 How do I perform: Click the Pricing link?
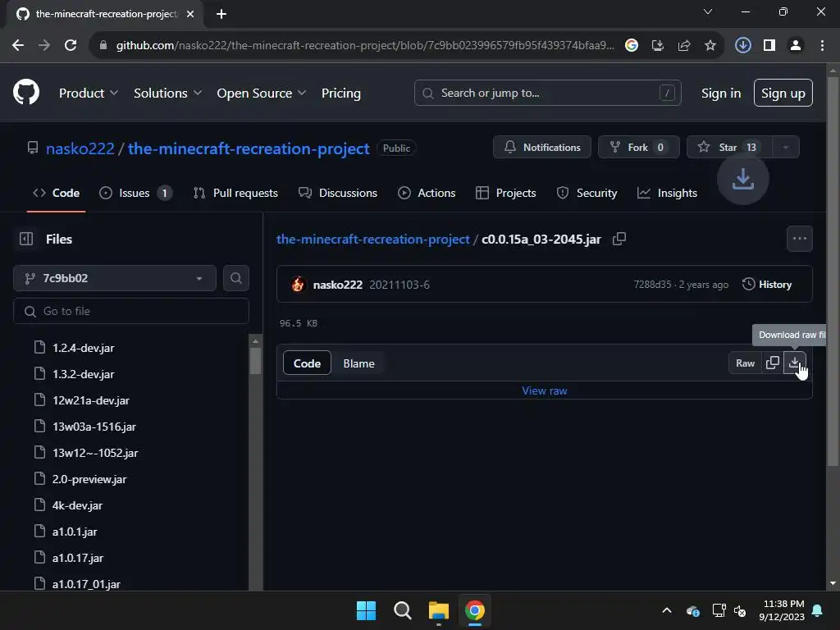click(x=340, y=93)
